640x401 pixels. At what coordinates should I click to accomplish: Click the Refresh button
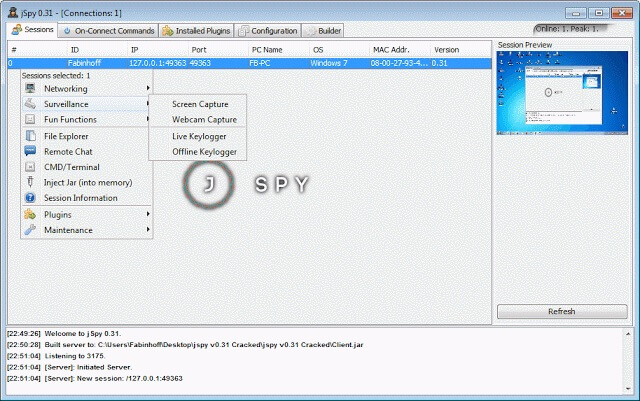point(562,312)
